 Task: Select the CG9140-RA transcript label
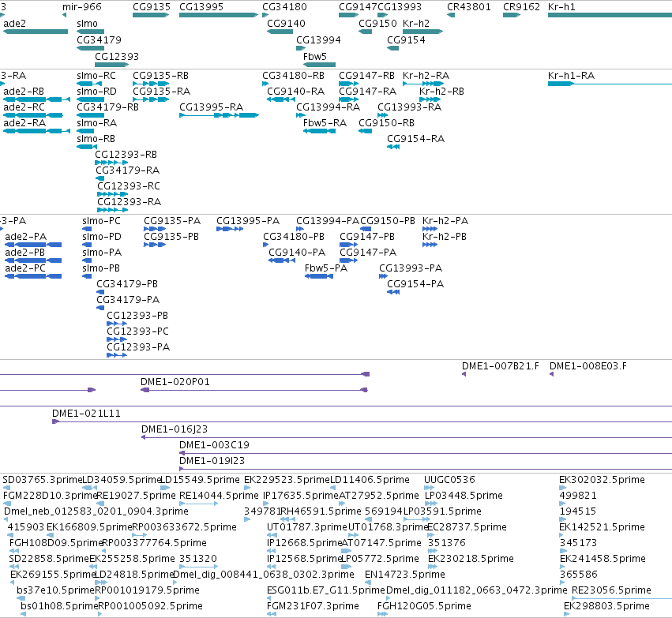click(x=295, y=92)
